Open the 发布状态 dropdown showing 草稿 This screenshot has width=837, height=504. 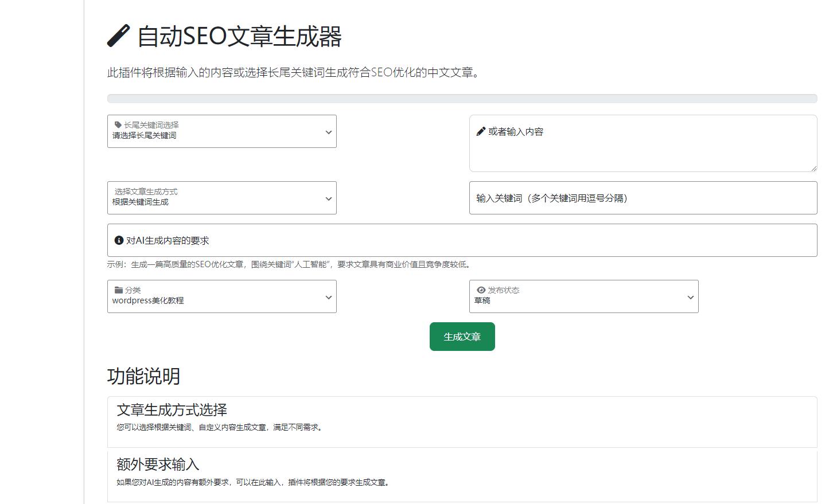click(x=583, y=296)
